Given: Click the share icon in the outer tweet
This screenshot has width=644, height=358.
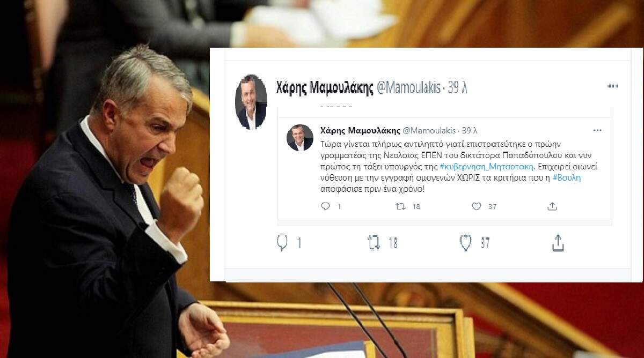Looking at the screenshot, I should [558, 243].
